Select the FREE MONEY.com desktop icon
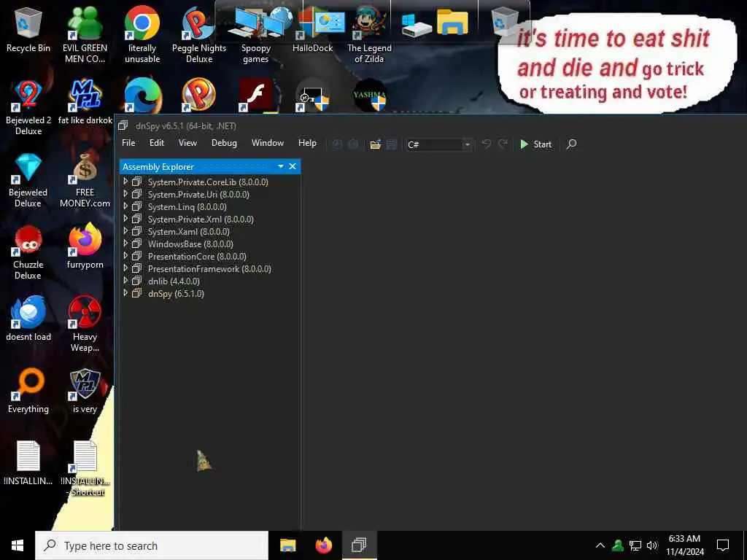This screenshot has width=747, height=560. click(x=85, y=180)
